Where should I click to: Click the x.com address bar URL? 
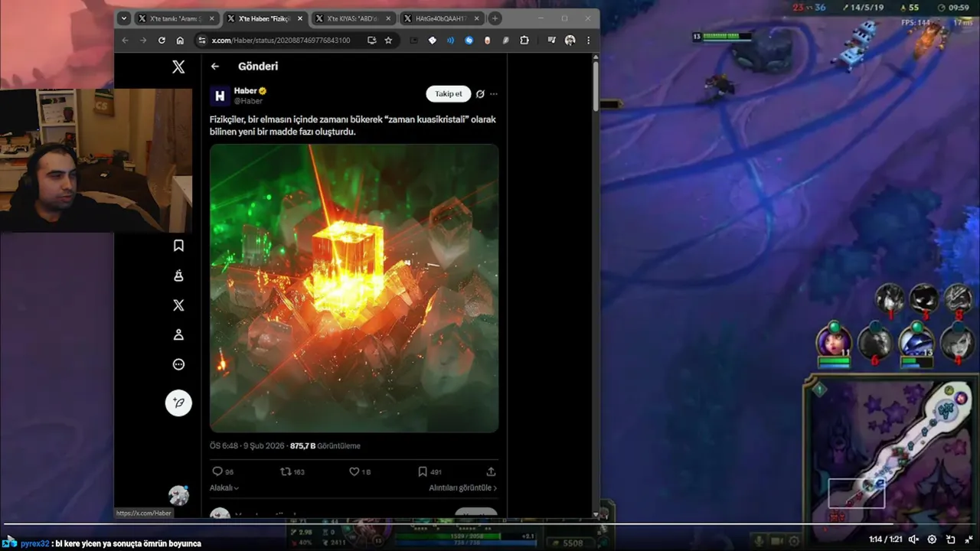(281, 41)
